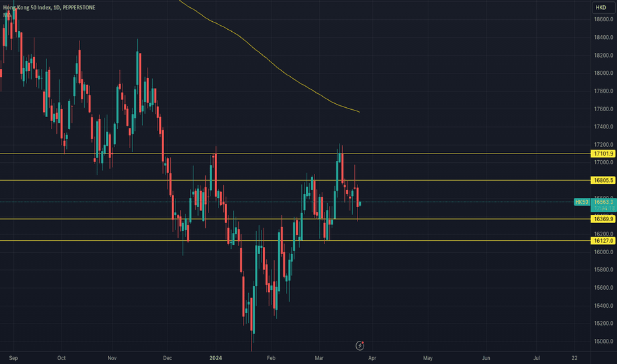Click the 22 label on the time axis
Viewport: 617px width, 364px height.
(575, 358)
